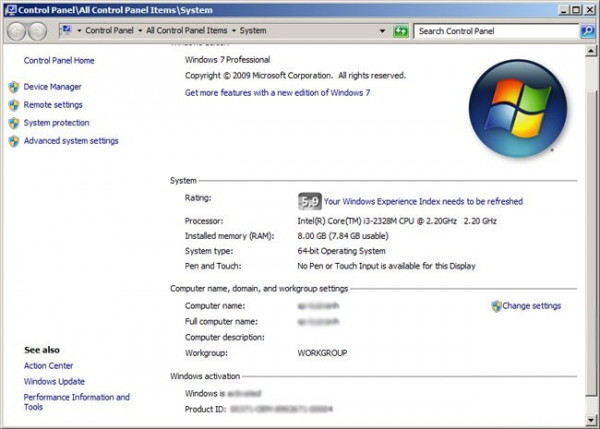Viewport: 600px width, 429px height.
Task: Click the Copyright 2009 Microsoft Corporation text
Action: (x=295, y=76)
